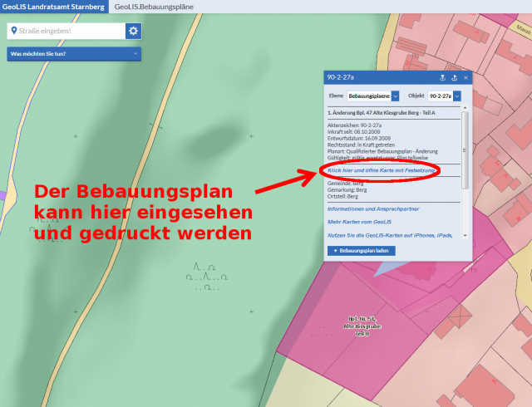The height and width of the screenshot is (407, 532).
Task: Click 'Rechtsstand: In Kraft getreten' text
Action: (361, 145)
